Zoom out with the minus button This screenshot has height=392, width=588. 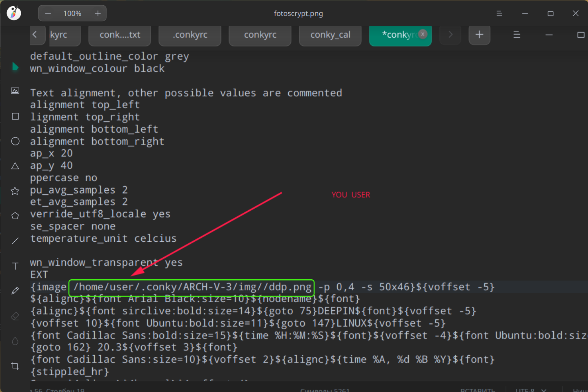point(48,13)
